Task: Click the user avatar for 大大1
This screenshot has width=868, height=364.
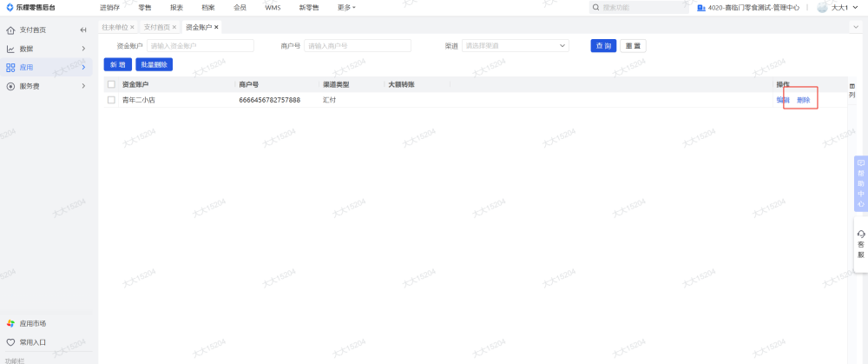Action: coord(823,7)
